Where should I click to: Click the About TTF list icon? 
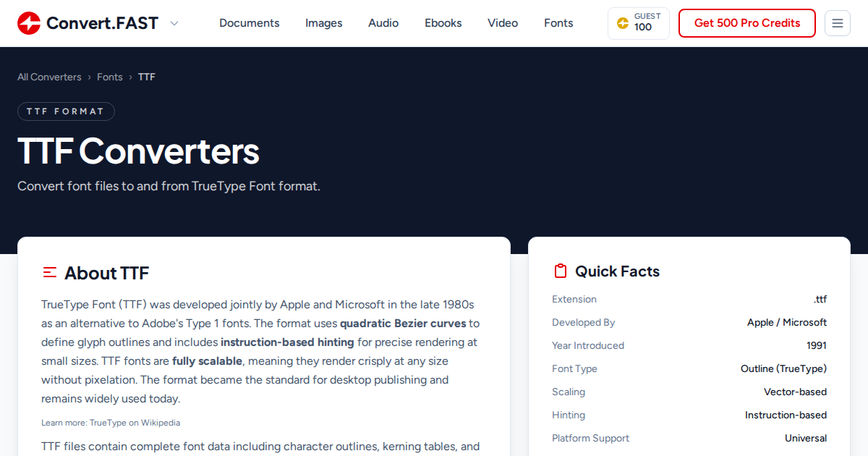click(x=49, y=273)
